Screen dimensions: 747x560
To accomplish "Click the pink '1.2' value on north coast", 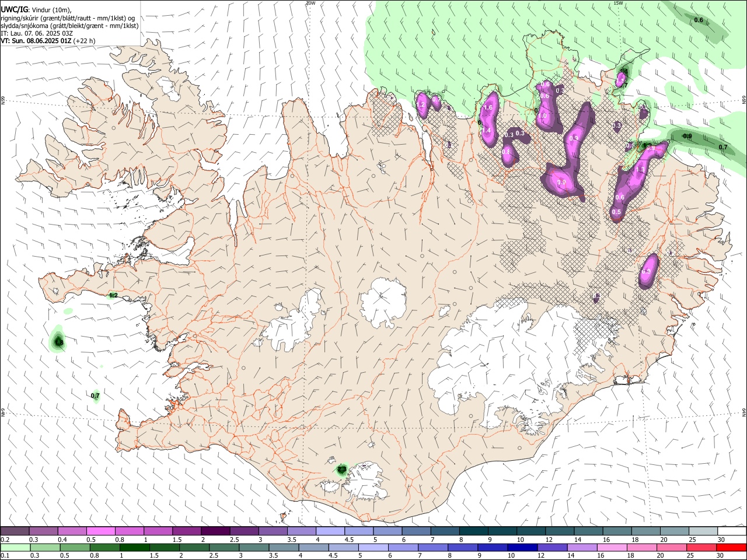I will coord(421,105).
